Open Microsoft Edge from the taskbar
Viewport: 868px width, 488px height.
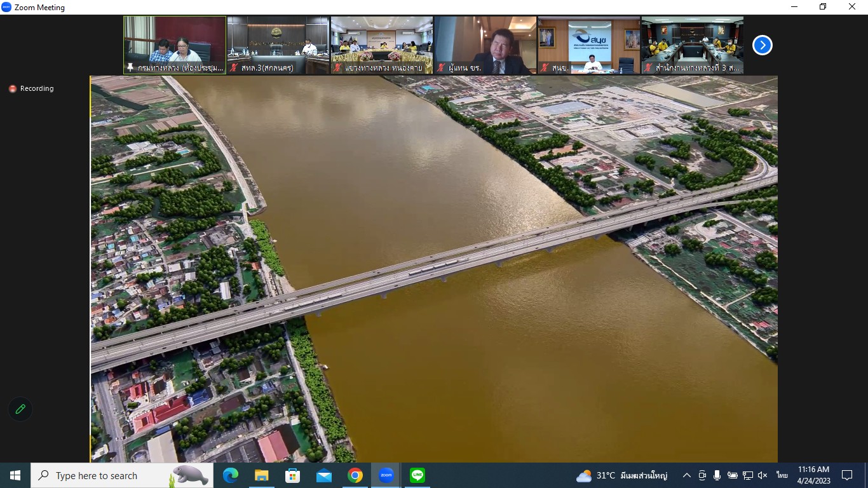coord(230,475)
